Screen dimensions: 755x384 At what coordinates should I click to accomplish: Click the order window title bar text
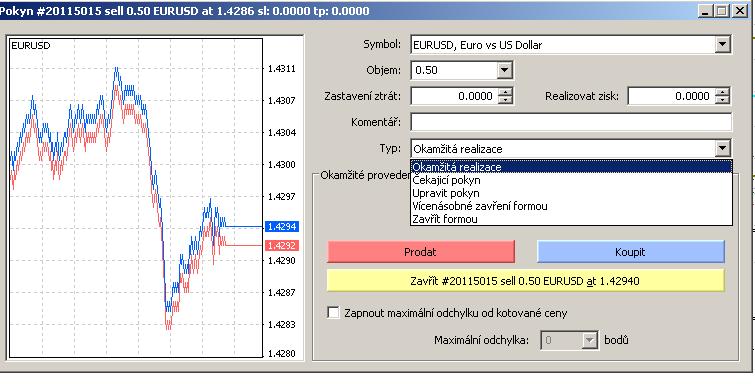coord(185,11)
